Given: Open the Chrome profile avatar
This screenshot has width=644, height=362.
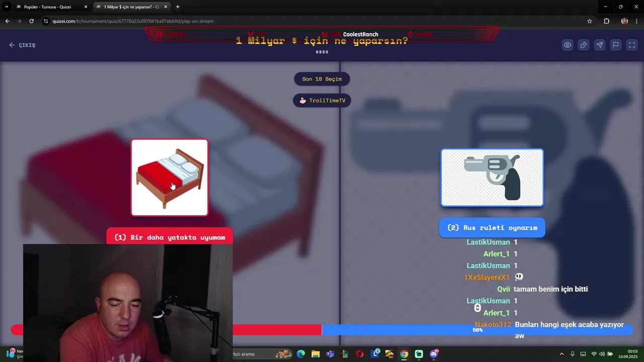Looking at the screenshot, I should tap(624, 21).
